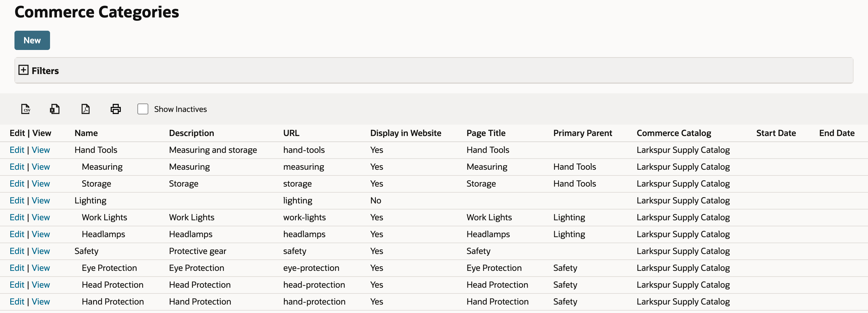Viewport: 868px width, 313px height.
Task: Click the URL column header
Action: click(x=291, y=133)
